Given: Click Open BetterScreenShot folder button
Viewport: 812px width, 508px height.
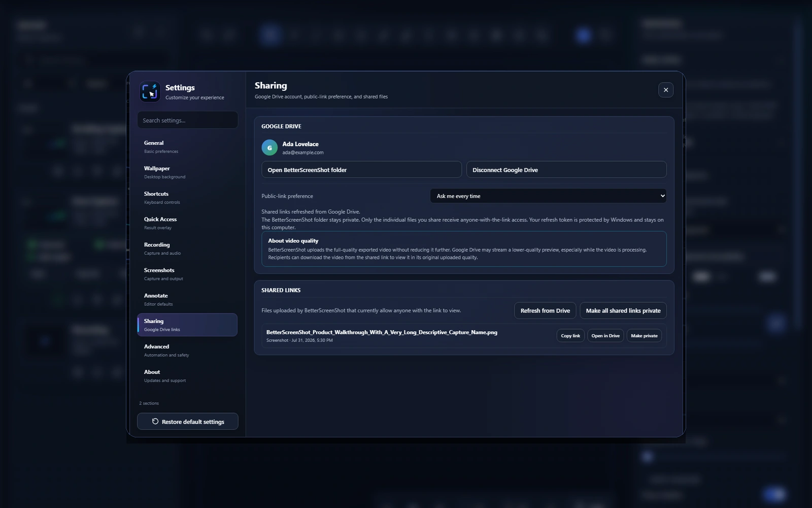Looking at the screenshot, I should (x=361, y=170).
